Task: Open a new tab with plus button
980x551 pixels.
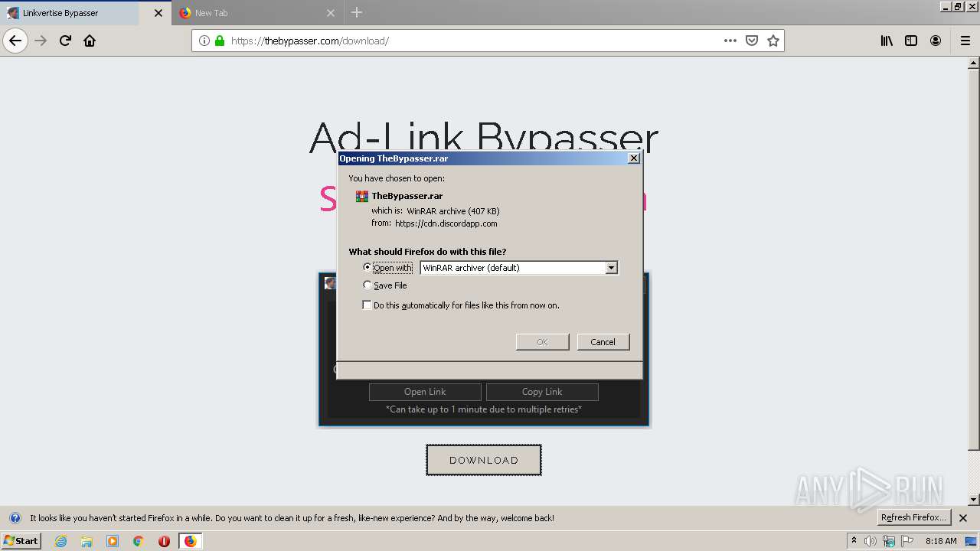Action: coord(357,13)
